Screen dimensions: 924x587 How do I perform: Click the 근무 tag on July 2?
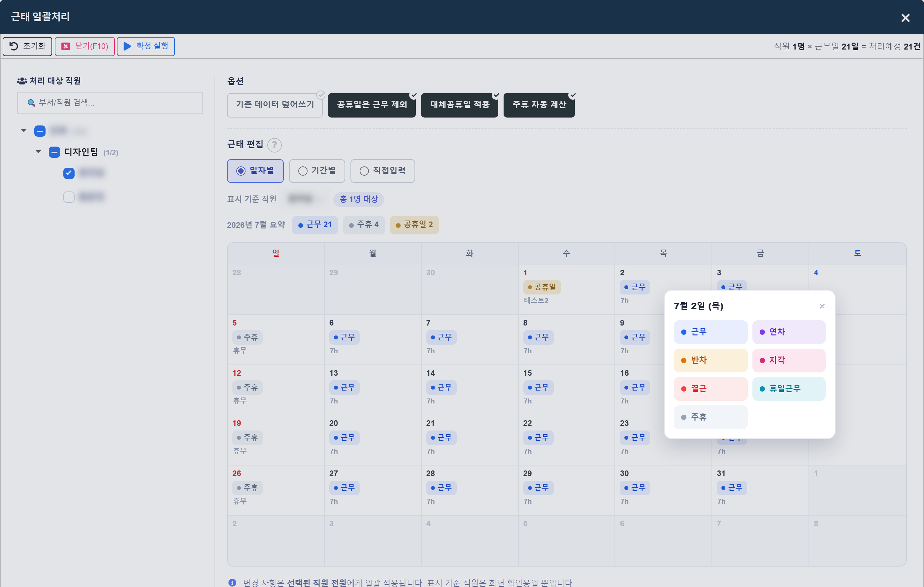[634, 287]
